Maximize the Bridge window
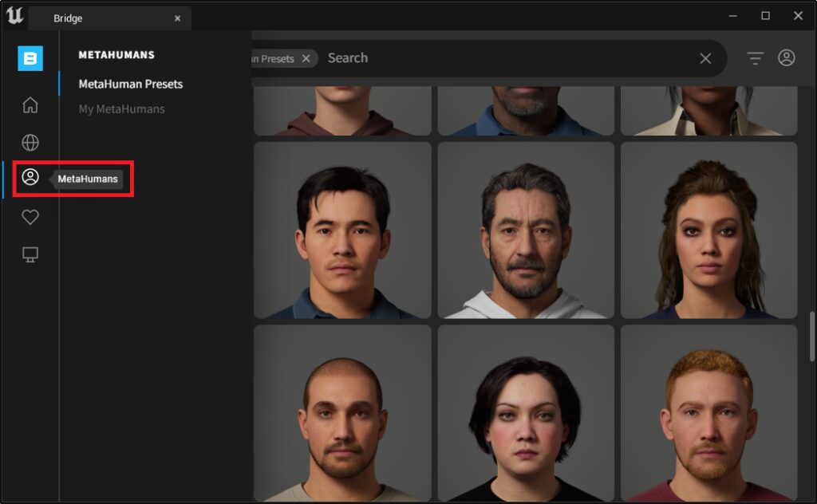This screenshot has width=817, height=504. [x=765, y=16]
